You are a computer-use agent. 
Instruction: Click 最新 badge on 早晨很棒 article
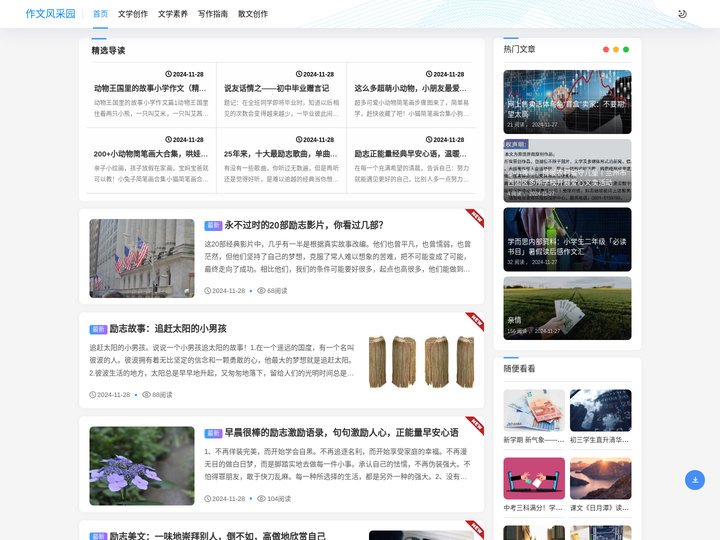(x=213, y=433)
